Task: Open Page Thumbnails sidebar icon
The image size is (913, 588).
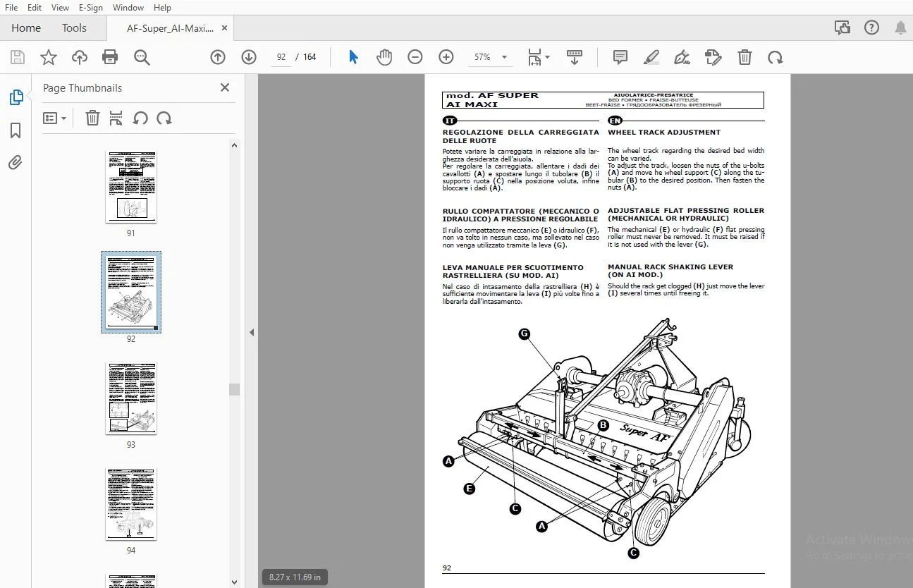Action: click(x=16, y=98)
